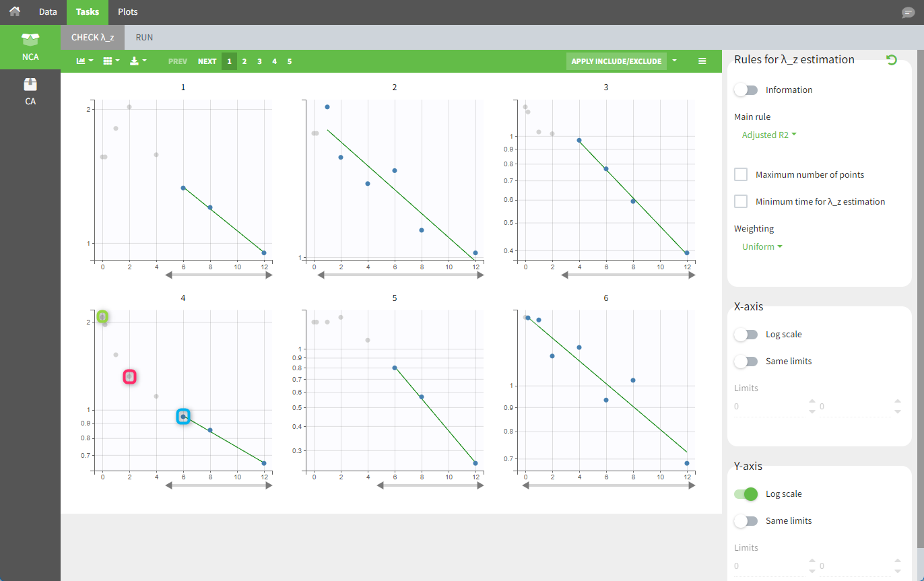Switch to the RUN subtab
This screenshot has width=924, height=581.
click(144, 38)
